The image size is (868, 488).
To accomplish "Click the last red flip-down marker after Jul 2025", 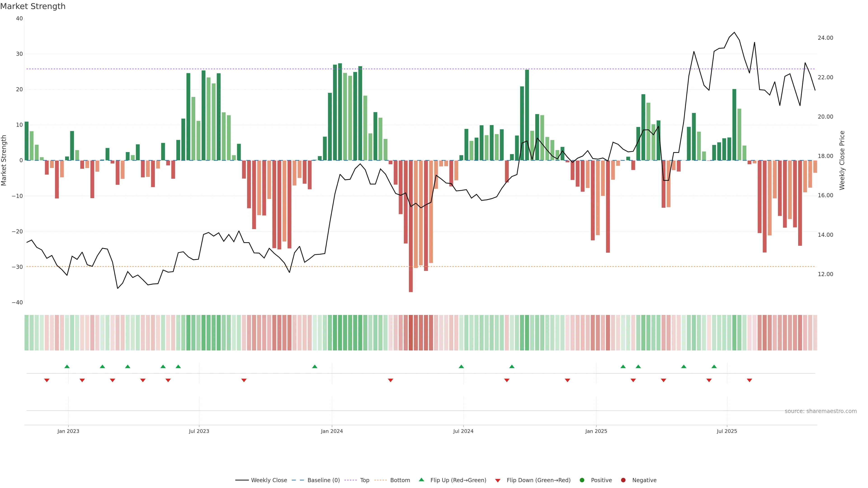I will coord(749,380).
